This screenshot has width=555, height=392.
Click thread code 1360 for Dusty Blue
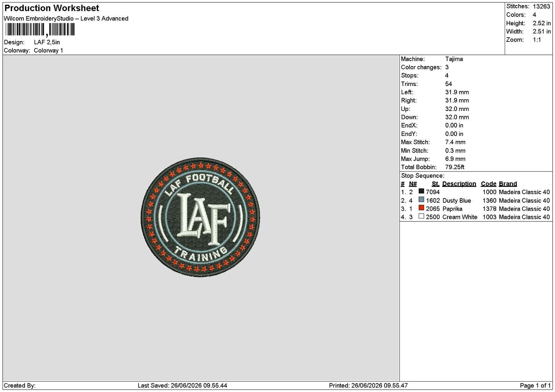click(x=489, y=200)
